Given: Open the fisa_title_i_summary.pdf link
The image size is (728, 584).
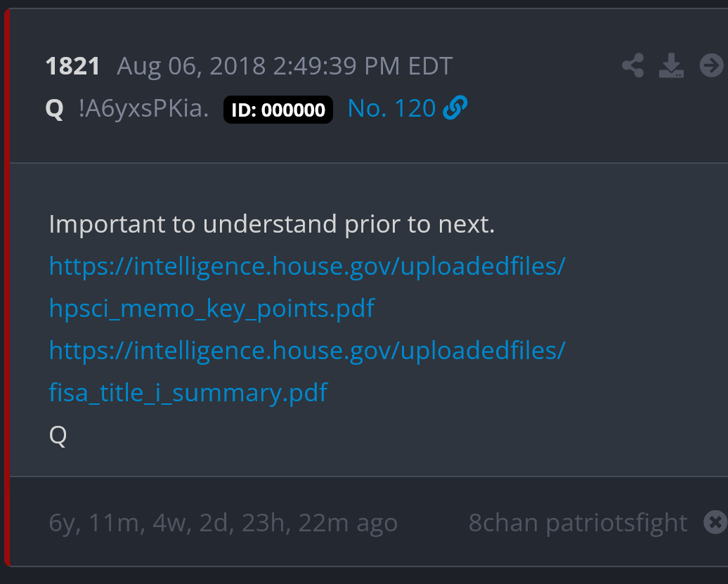Looking at the screenshot, I should 188,392.
